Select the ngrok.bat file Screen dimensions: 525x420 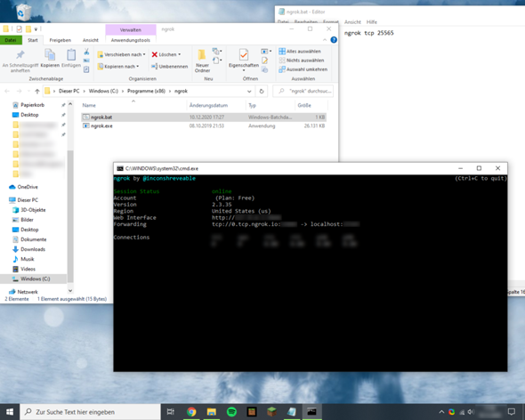[x=204, y=117]
